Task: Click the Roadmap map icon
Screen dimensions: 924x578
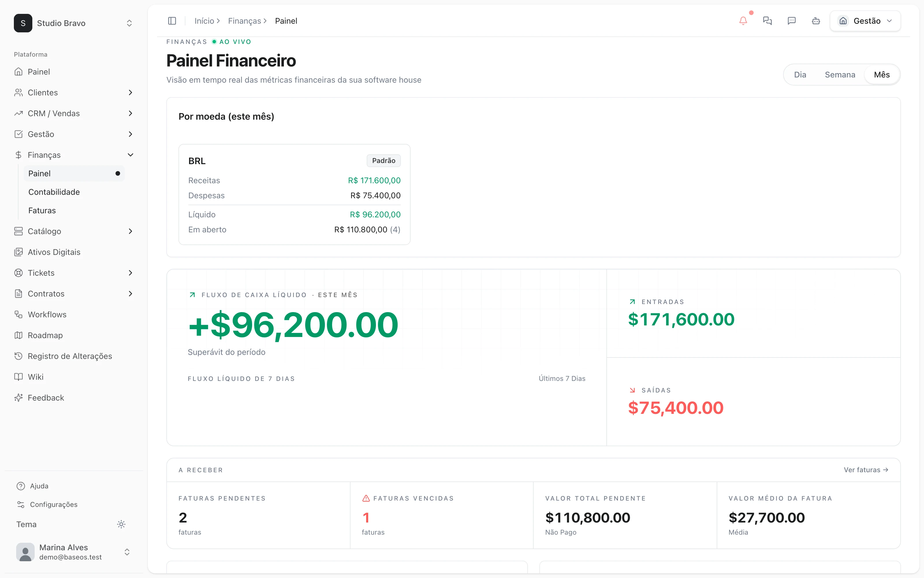Action: point(18,335)
